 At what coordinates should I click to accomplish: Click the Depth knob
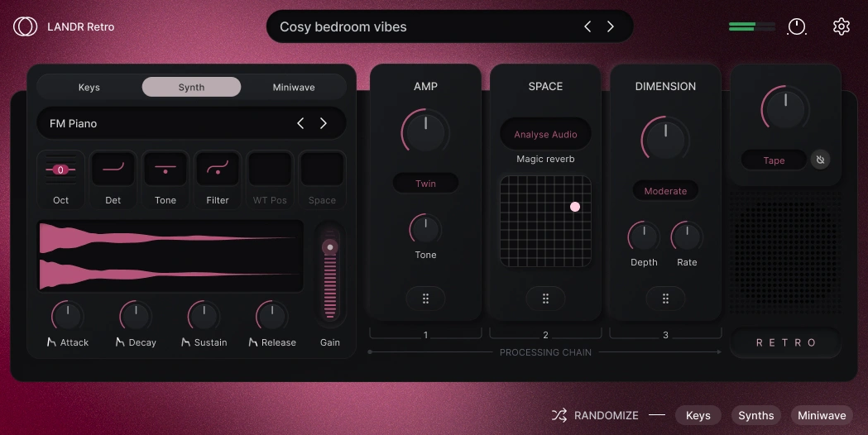(644, 237)
